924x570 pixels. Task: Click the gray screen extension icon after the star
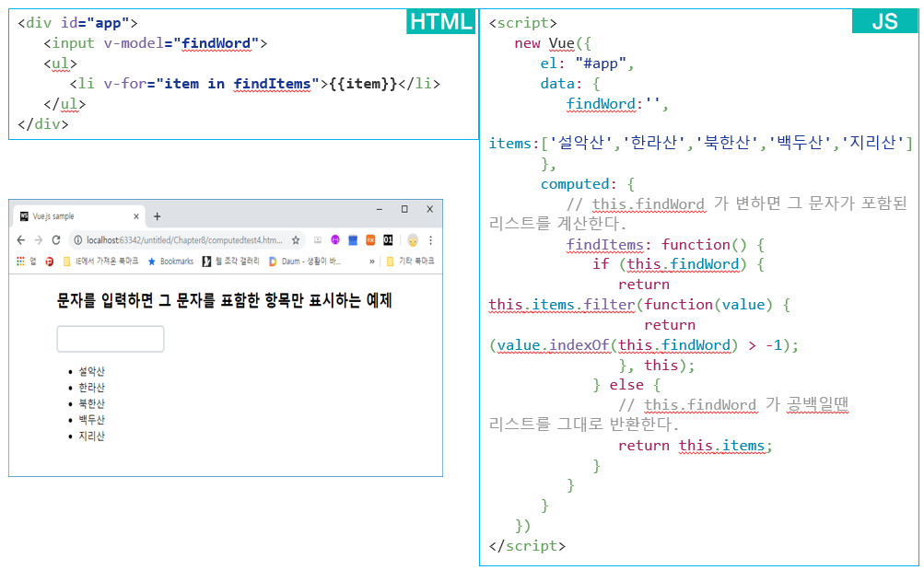(x=318, y=240)
